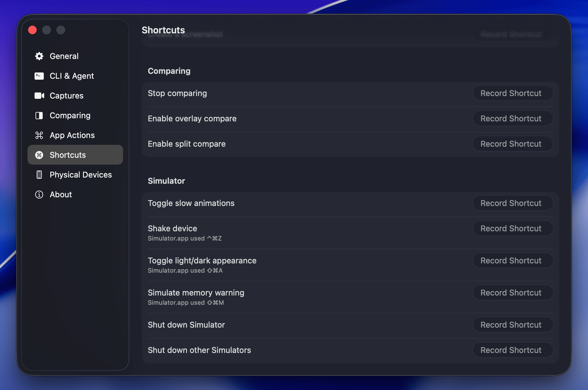
Task: Click the Comparing split-view icon
Action: pyautogui.click(x=39, y=115)
